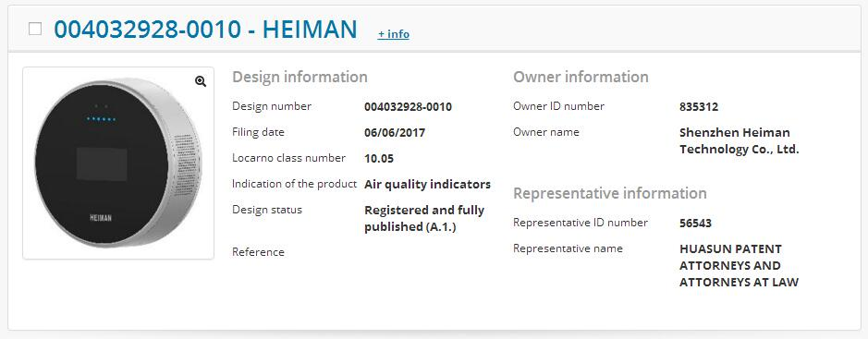This screenshot has width=868, height=339.
Task: Open the 004032928-0010 - HEIMAN title link
Action: click(x=205, y=30)
